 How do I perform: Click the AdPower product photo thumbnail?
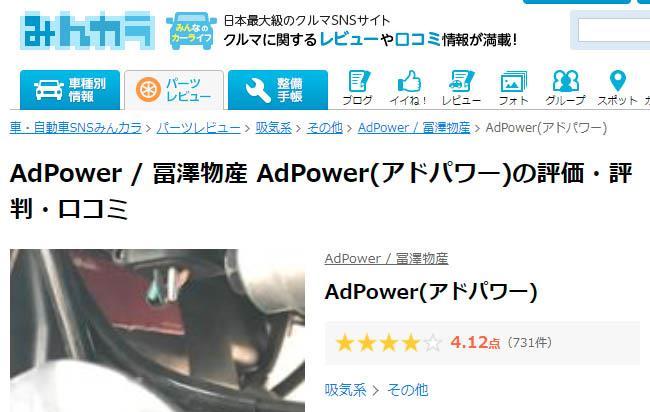coord(158,330)
